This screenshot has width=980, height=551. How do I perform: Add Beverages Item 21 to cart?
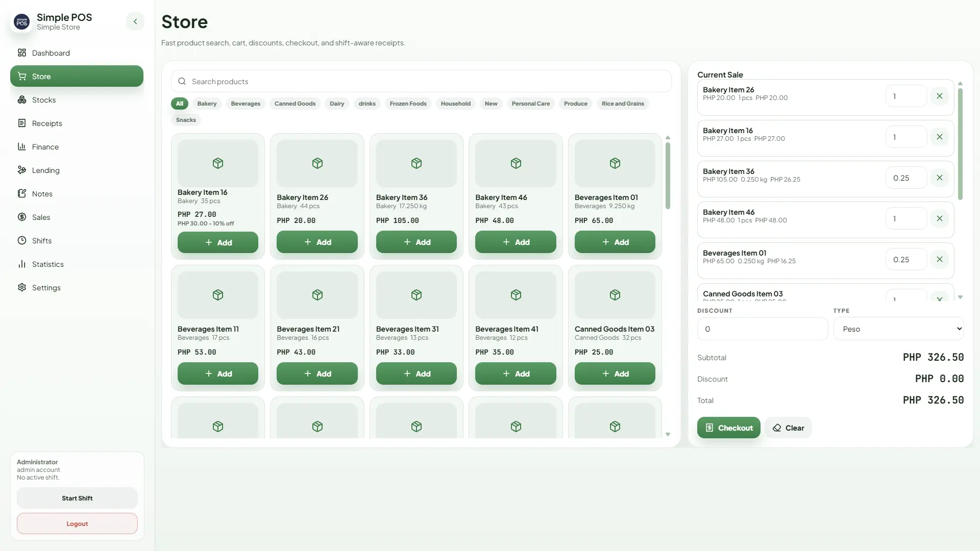(317, 373)
